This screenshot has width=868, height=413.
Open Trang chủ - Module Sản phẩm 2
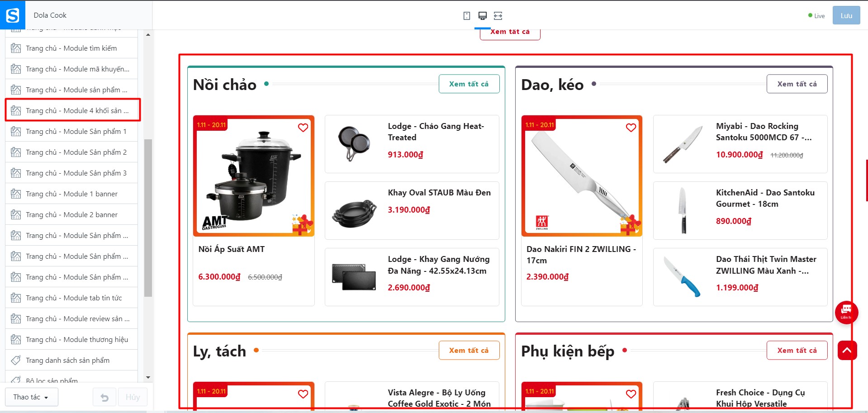[71, 152]
